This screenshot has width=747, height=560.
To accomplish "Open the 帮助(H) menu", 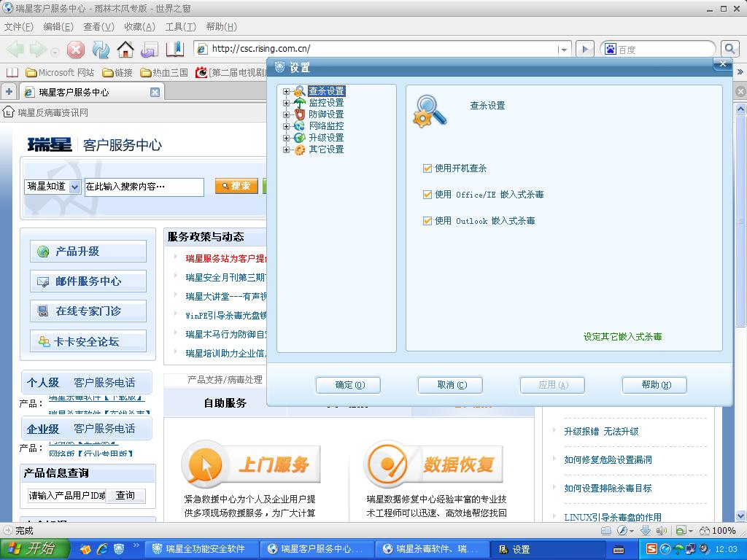I will point(222,27).
